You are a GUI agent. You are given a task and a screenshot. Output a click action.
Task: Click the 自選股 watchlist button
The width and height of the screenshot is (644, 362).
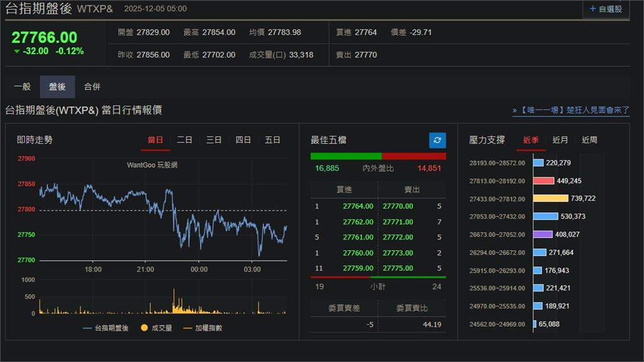click(606, 8)
